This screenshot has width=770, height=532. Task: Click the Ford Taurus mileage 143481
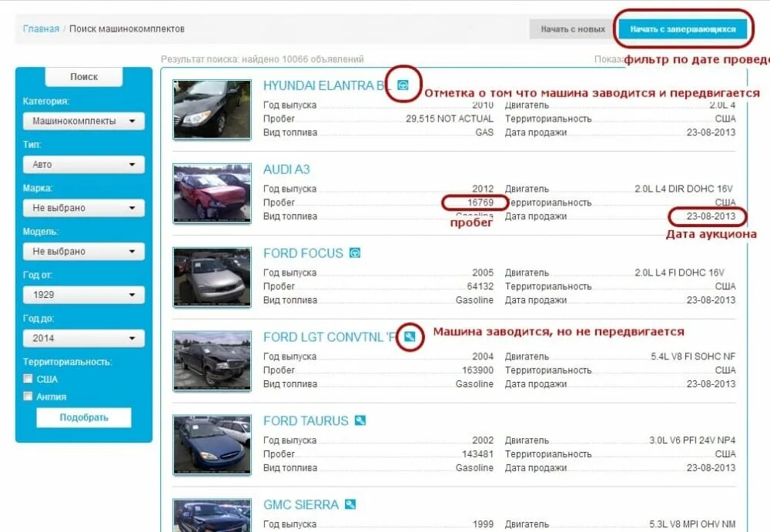477,454
